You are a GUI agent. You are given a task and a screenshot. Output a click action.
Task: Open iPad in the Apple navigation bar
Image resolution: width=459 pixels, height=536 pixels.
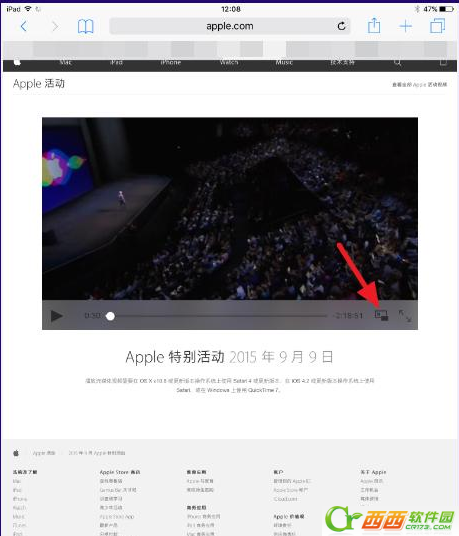117,62
